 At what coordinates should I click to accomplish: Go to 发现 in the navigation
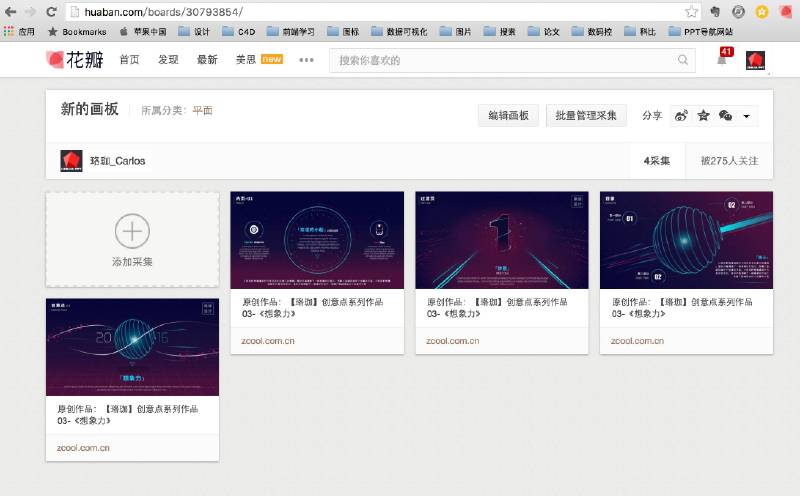(x=168, y=60)
